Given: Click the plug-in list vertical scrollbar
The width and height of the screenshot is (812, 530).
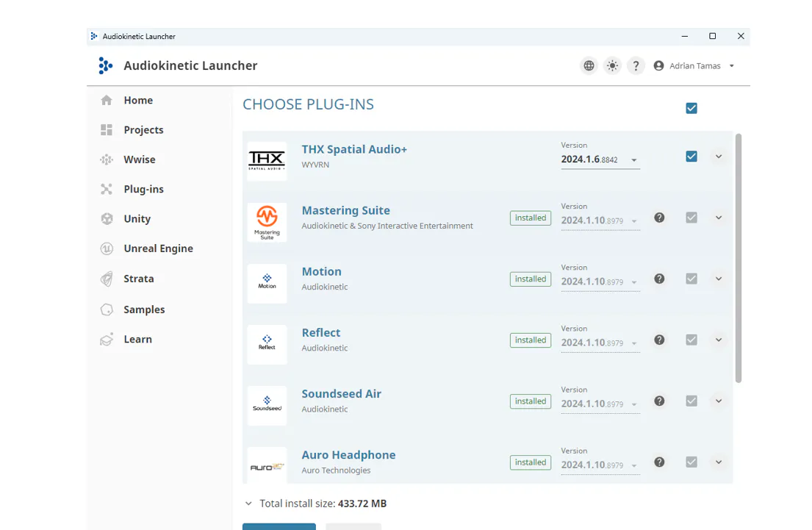Looking at the screenshot, I should 739,258.
